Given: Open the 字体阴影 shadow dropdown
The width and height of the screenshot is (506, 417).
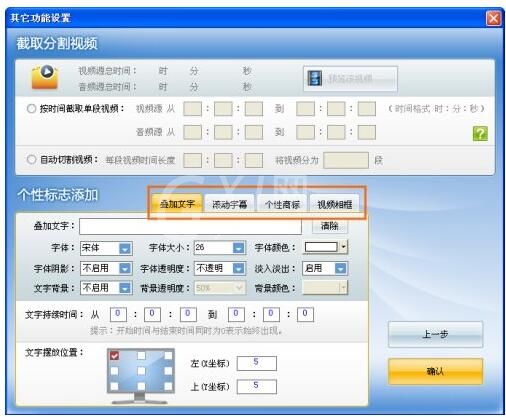Looking at the screenshot, I should coord(125,268).
